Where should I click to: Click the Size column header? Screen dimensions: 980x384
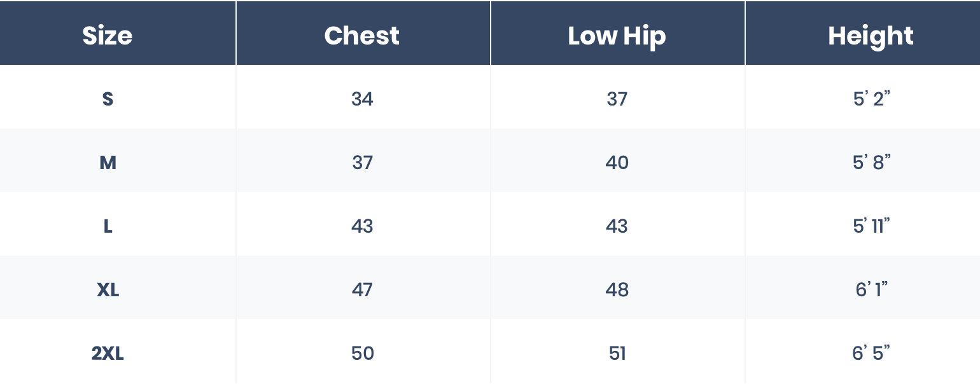[x=108, y=36]
